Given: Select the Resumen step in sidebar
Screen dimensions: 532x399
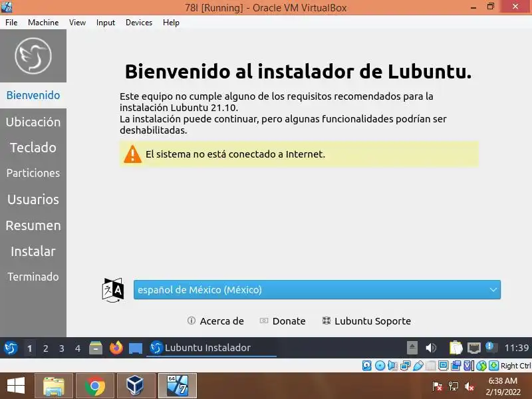Looking at the screenshot, I should 33,225.
